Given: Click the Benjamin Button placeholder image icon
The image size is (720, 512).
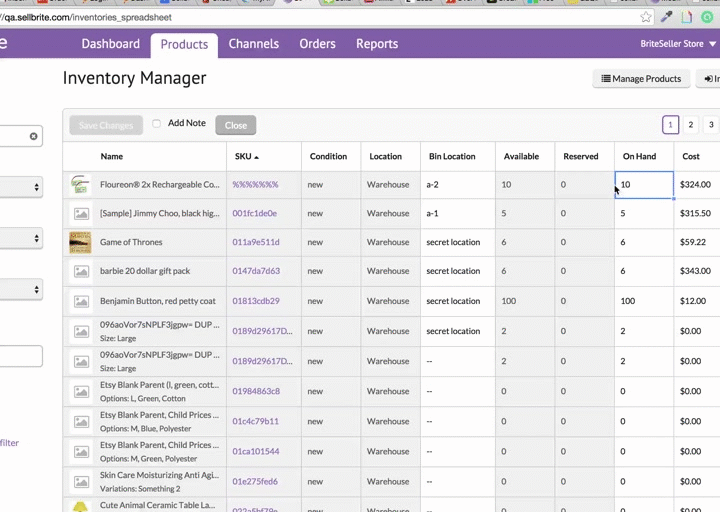Looking at the screenshot, I should pyautogui.click(x=81, y=301).
